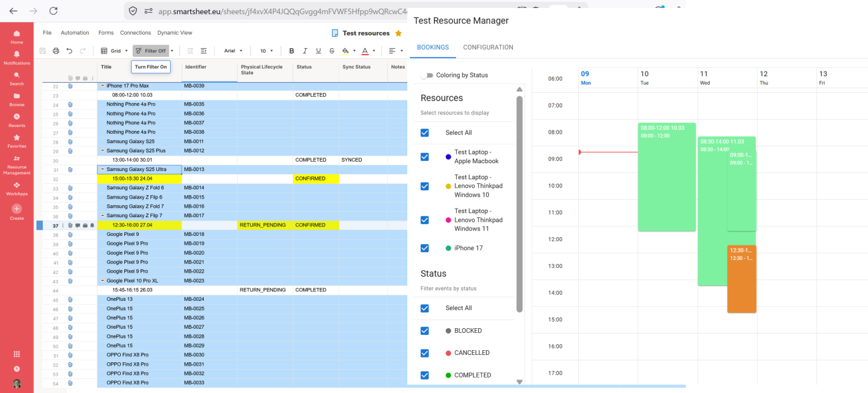868x393 pixels.
Task: Favorite the sheet with the star icon
Action: (x=399, y=33)
